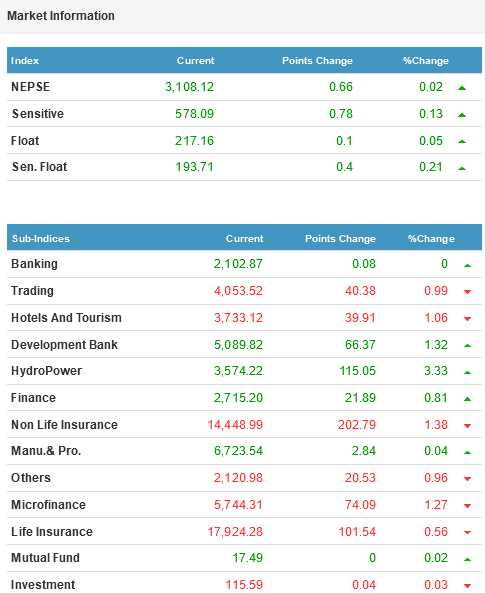Click HydroPower percent change 3.33
This screenshot has width=485, height=593.
pyautogui.click(x=436, y=371)
